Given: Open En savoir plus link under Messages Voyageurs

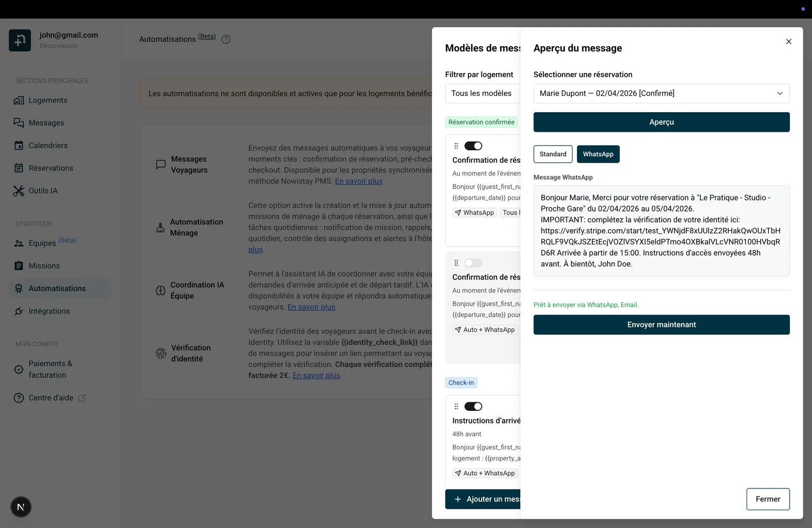Looking at the screenshot, I should point(358,181).
